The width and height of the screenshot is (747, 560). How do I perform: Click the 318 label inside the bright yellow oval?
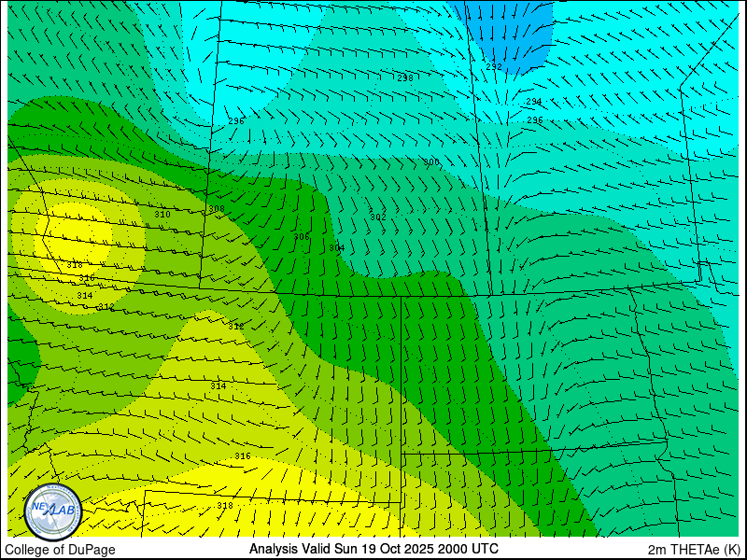[x=75, y=265]
